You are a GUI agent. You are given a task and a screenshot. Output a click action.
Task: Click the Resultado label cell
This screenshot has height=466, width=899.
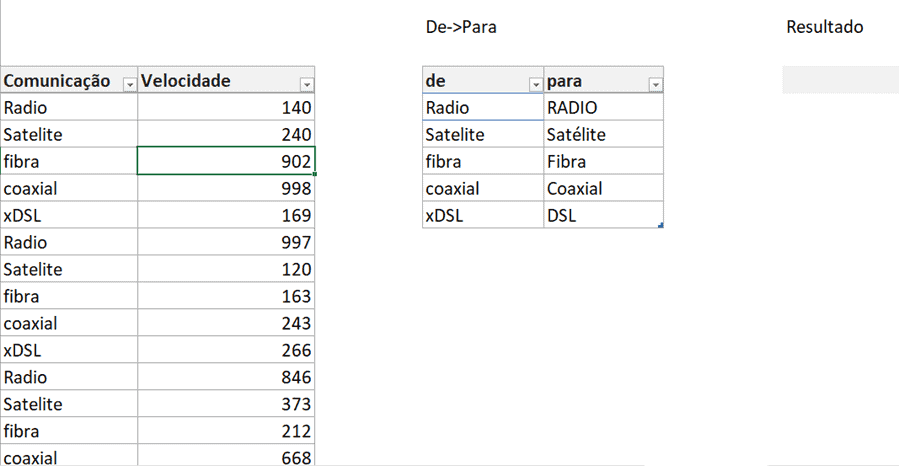[825, 27]
